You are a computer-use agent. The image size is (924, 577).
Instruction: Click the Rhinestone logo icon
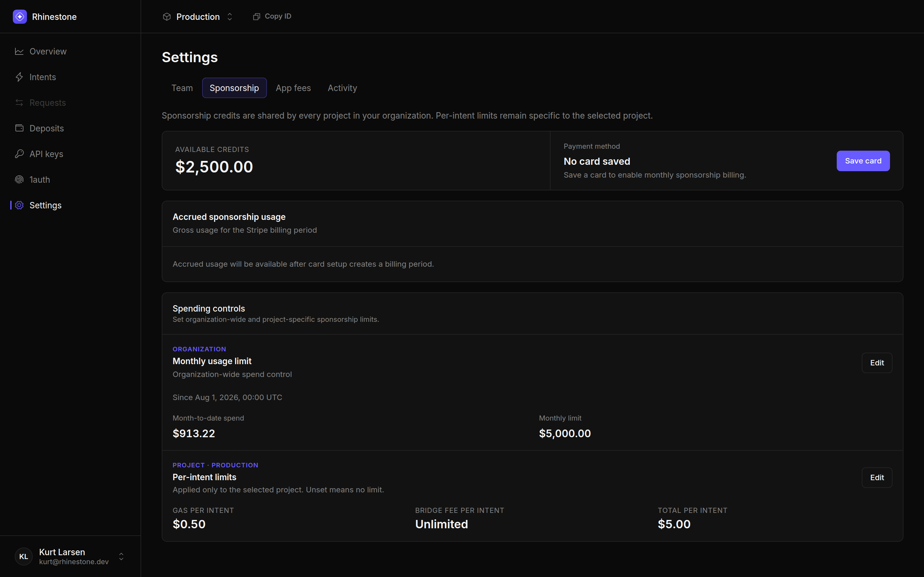click(20, 17)
